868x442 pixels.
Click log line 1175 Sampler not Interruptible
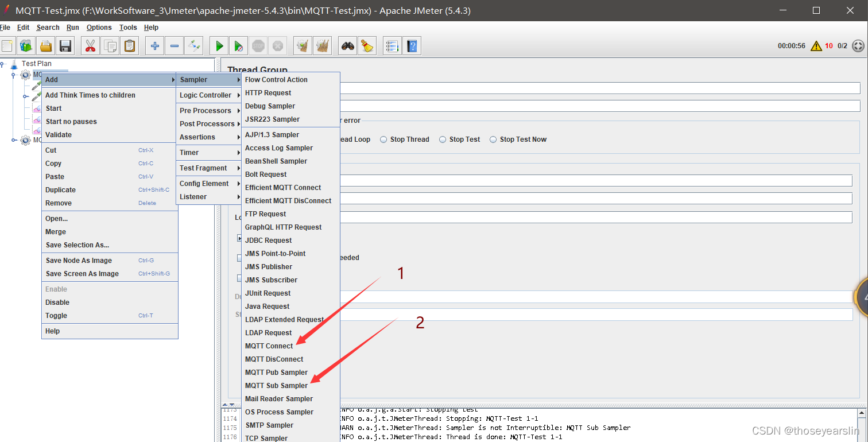(485, 428)
